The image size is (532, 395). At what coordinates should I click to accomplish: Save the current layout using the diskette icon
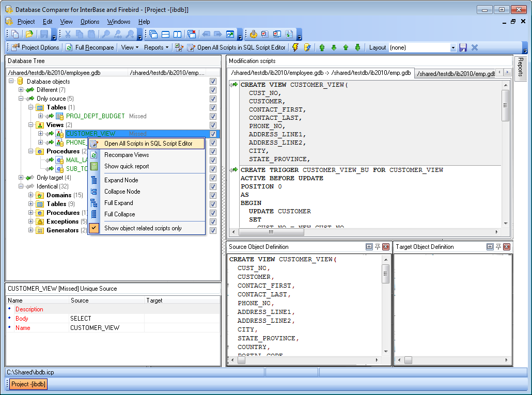463,47
